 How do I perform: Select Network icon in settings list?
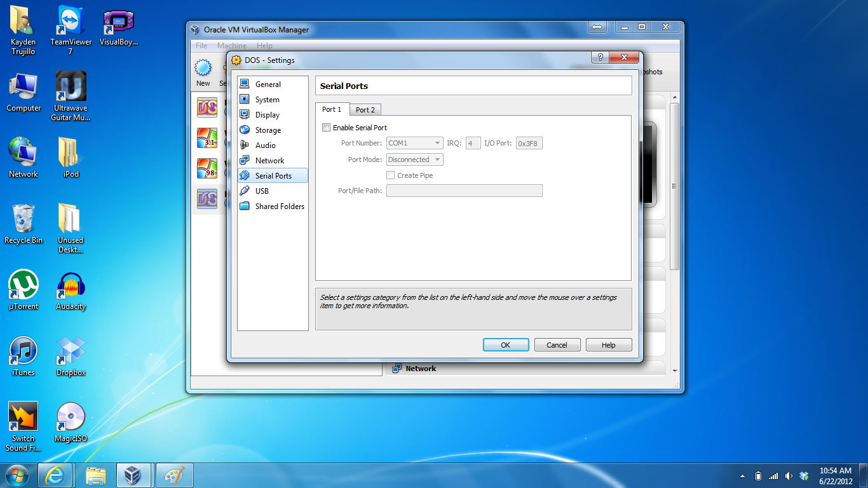point(244,160)
